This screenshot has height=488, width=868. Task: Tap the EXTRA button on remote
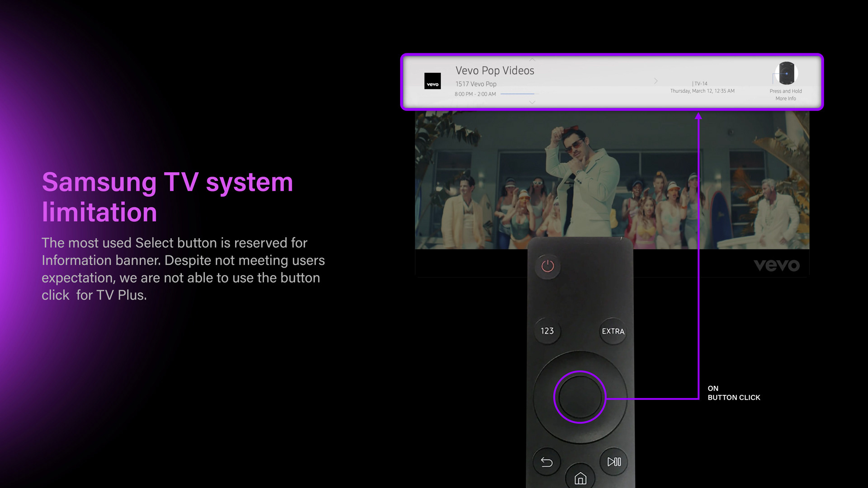click(x=613, y=331)
